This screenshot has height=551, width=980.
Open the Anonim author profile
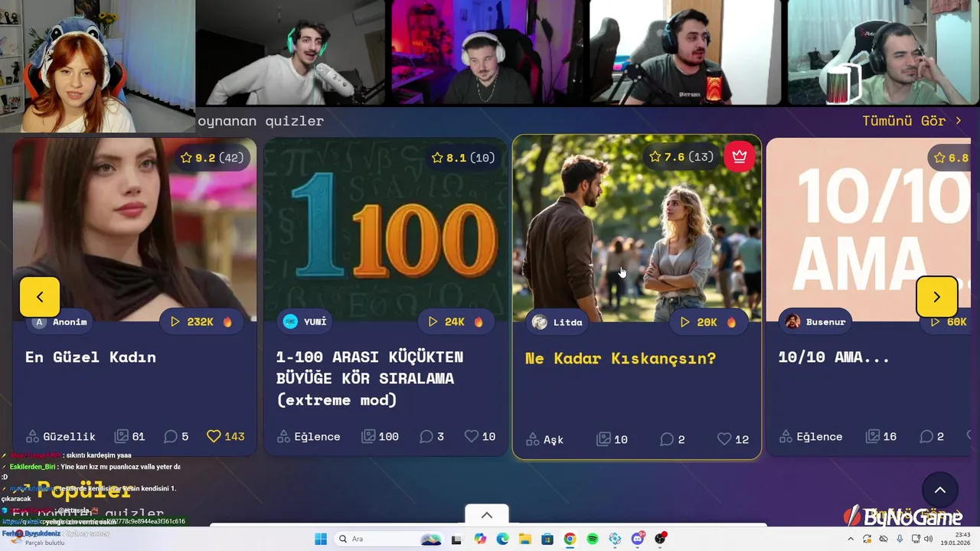(61, 321)
